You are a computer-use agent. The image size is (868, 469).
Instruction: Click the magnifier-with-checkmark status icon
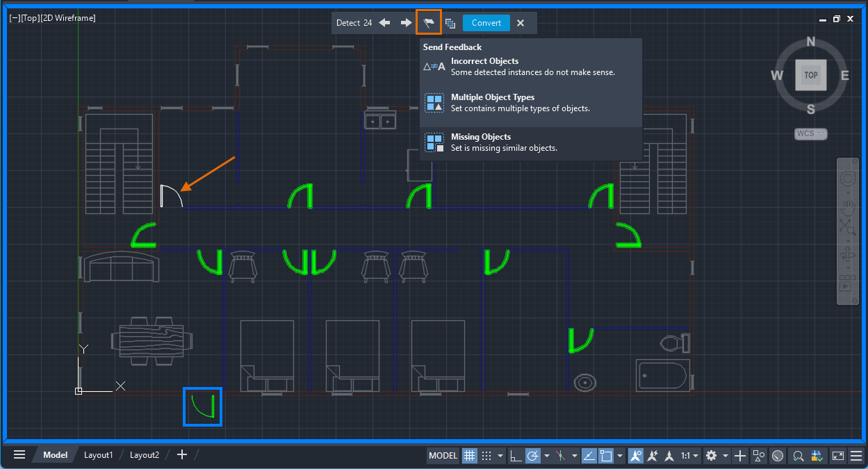[799, 456]
